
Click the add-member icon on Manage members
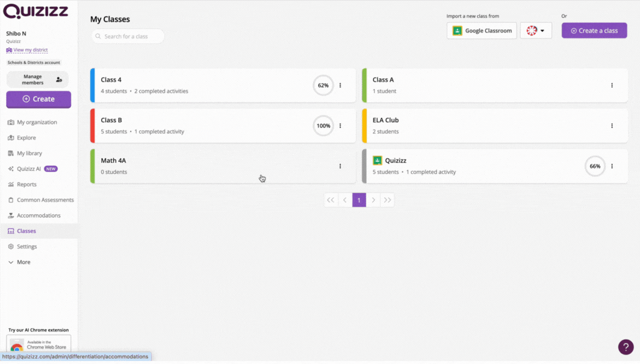click(x=59, y=79)
